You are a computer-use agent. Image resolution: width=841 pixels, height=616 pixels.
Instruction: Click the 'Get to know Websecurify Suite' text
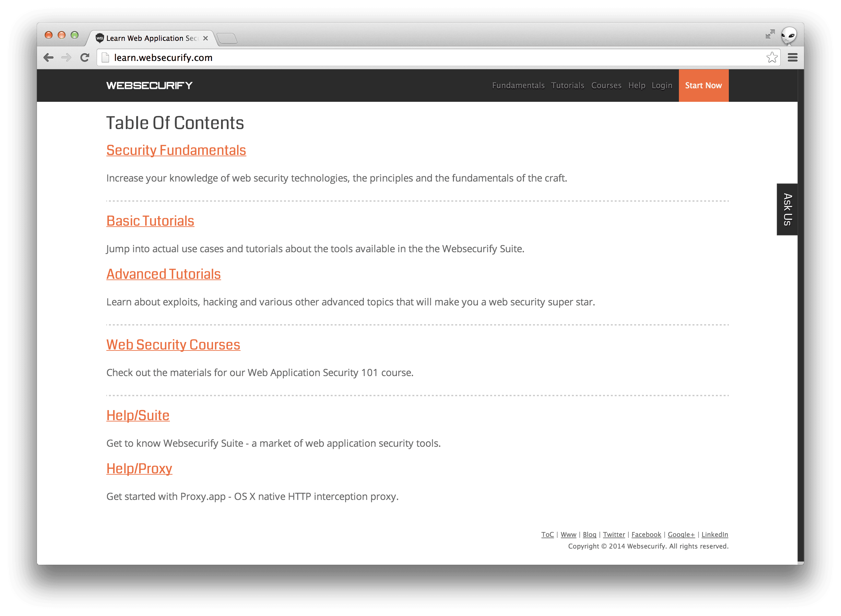tap(273, 443)
